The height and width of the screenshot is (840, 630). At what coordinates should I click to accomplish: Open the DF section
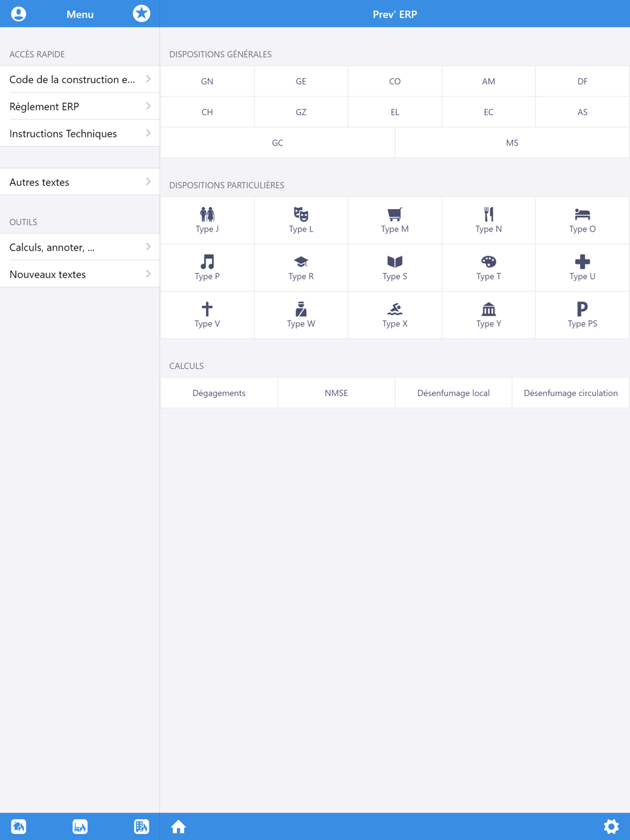(x=583, y=81)
